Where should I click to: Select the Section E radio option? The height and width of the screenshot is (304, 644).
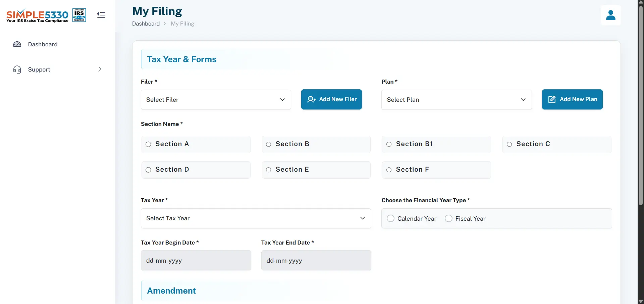(x=269, y=170)
